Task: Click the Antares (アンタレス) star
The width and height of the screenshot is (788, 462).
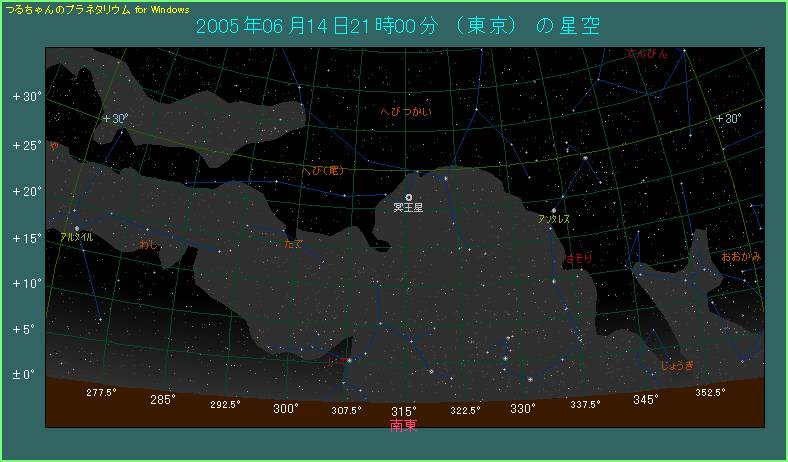Action: 553,210
